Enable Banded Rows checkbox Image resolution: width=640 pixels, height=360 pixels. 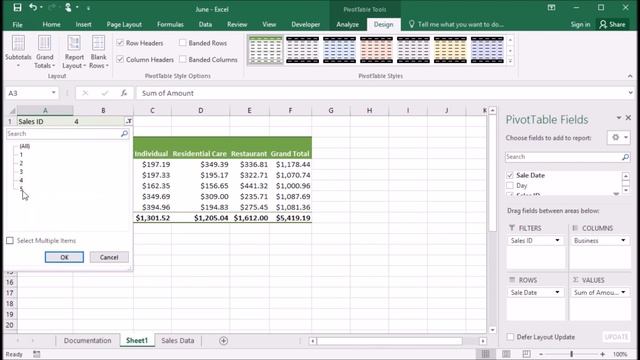pos(182,43)
